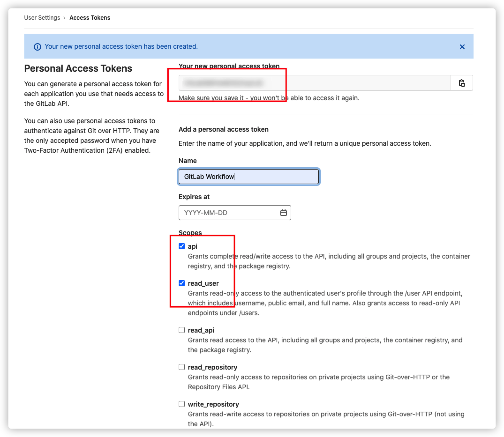Click the write_repository scope label
Image resolution: width=504 pixels, height=437 pixels.
[213, 404]
